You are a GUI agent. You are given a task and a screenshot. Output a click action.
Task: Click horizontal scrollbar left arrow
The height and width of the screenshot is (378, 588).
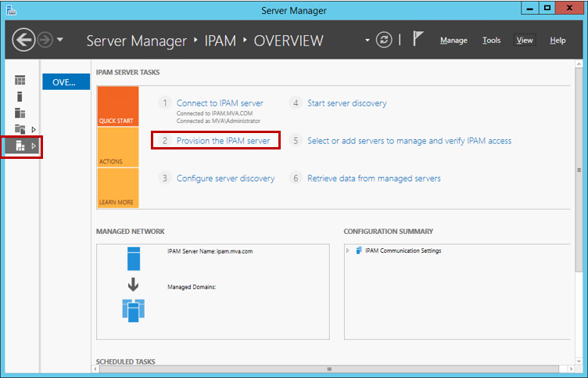pyautogui.click(x=95, y=369)
